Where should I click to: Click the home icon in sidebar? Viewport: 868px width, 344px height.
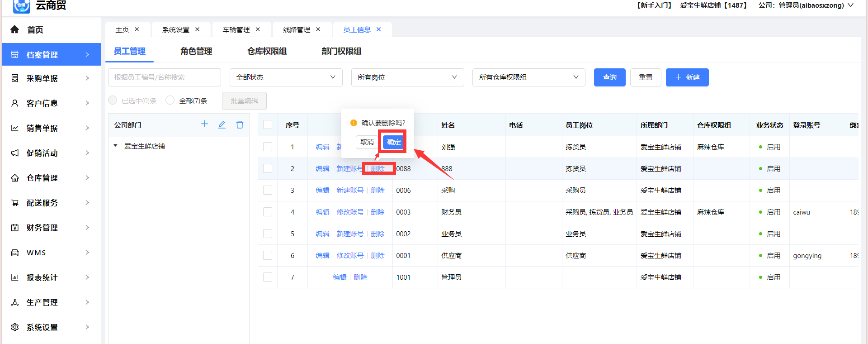[x=15, y=29]
